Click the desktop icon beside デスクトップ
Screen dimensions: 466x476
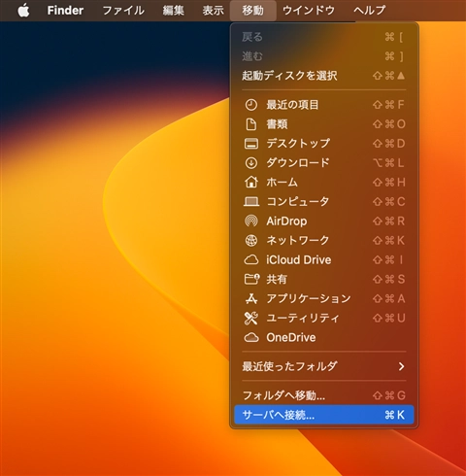[251, 144]
